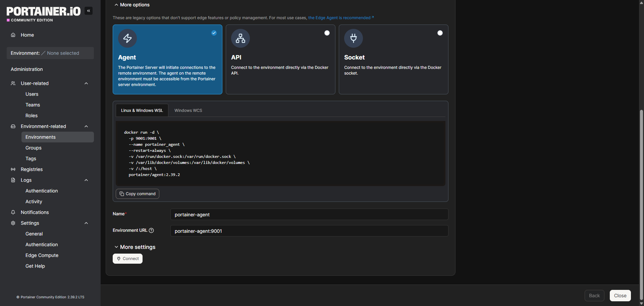Open the Environment URL help tooltip icon
644x306 pixels.
click(151, 230)
